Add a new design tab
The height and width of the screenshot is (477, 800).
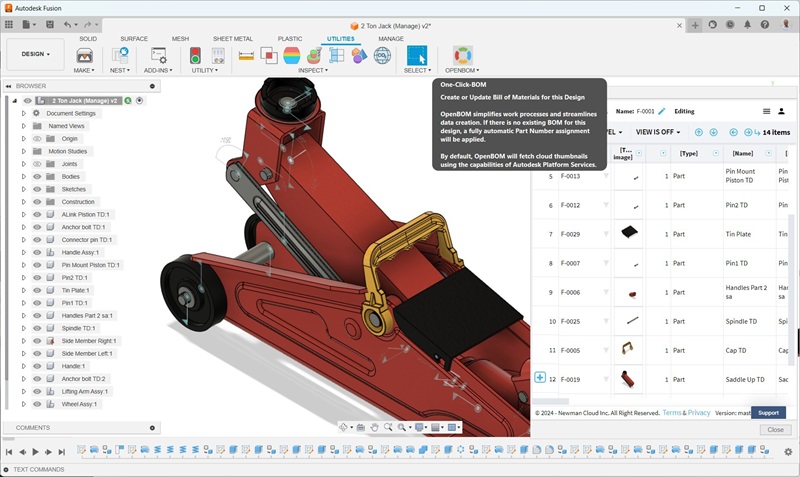[695, 25]
